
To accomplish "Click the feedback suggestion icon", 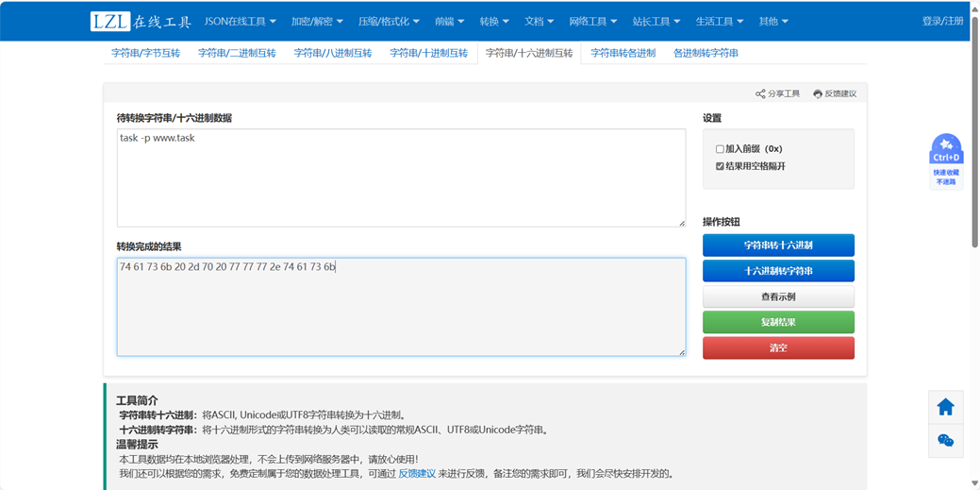I will [818, 93].
